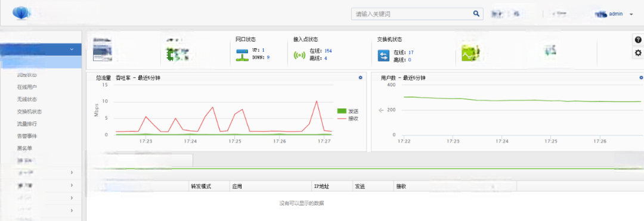Sort by the 应用 column header

pos(237,186)
